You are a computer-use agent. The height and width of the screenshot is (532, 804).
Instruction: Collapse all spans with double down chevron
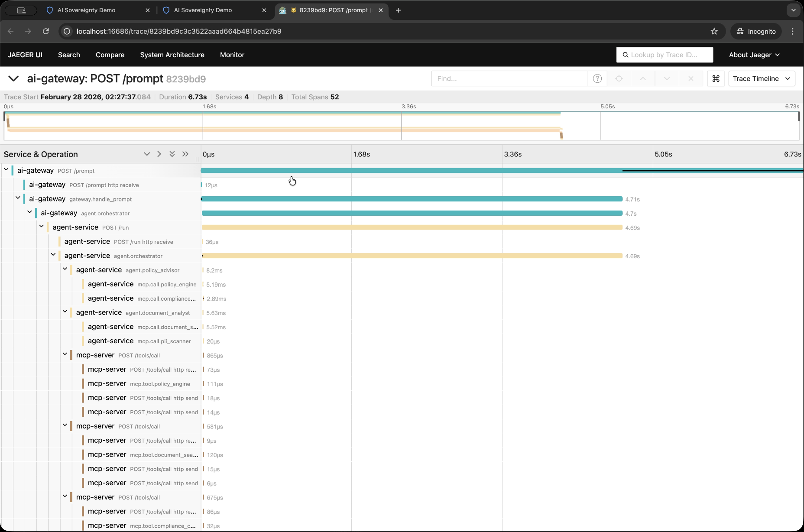pos(172,154)
